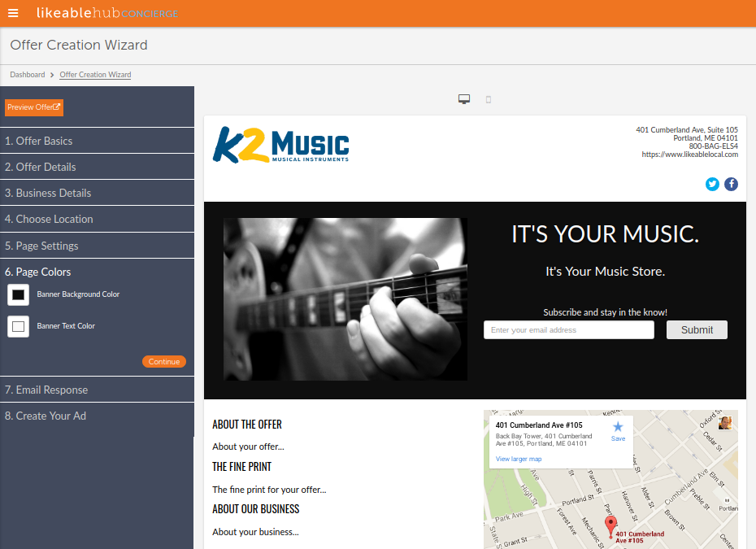Click the red map pin marker
This screenshot has height=549, width=756.
[x=610, y=527]
